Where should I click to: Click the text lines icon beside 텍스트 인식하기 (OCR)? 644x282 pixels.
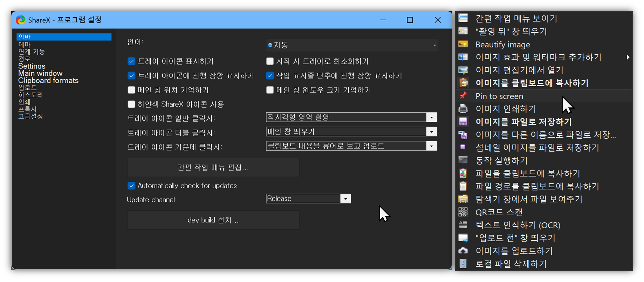(463, 224)
